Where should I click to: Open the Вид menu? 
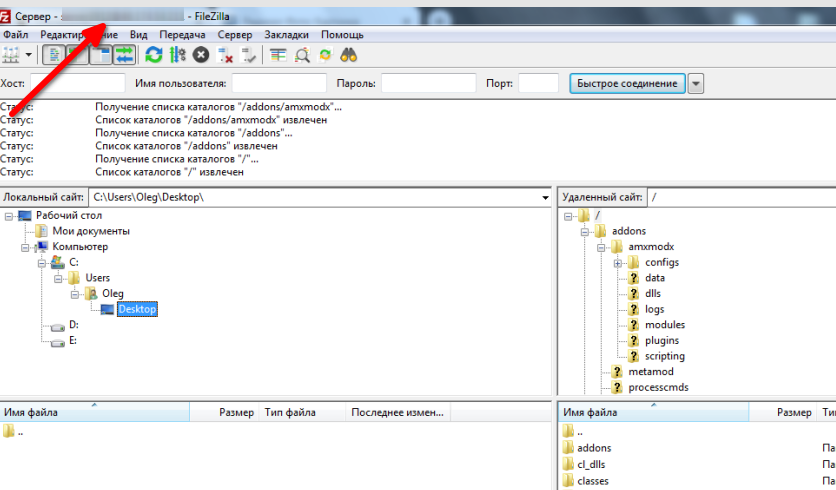pos(138,35)
